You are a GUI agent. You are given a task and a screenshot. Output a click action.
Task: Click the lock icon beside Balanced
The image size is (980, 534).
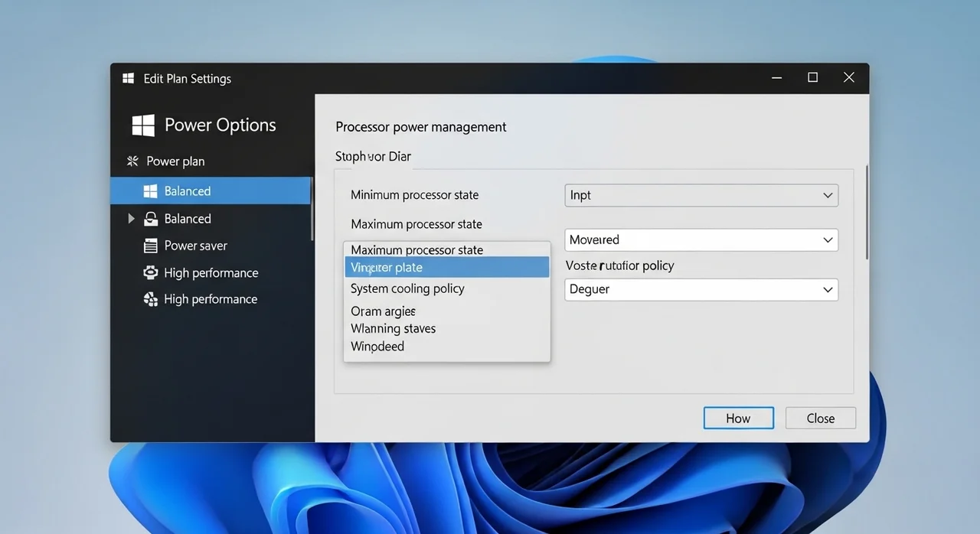pos(151,219)
